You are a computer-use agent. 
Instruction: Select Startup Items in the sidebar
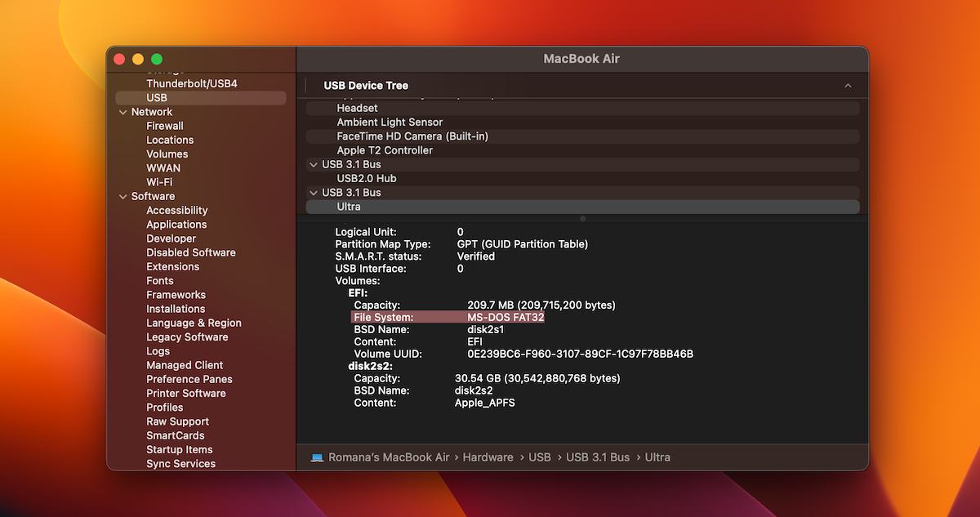(x=180, y=450)
